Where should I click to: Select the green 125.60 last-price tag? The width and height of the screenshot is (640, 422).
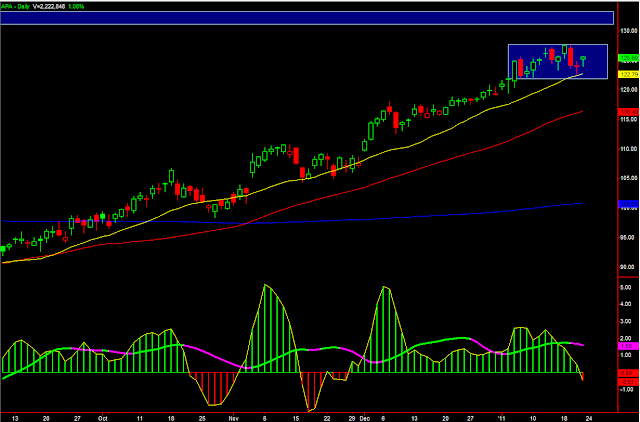click(x=629, y=58)
